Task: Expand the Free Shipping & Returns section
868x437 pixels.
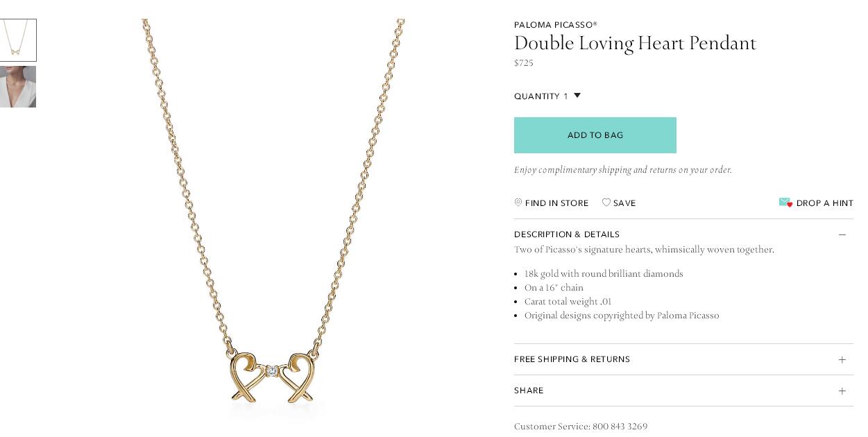Action: click(x=683, y=359)
